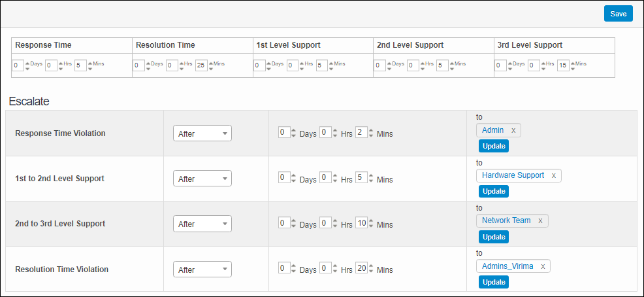Expand the Resolution Time Violation After dropdown
This screenshot has width=644, height=297.
pos(202,269)
